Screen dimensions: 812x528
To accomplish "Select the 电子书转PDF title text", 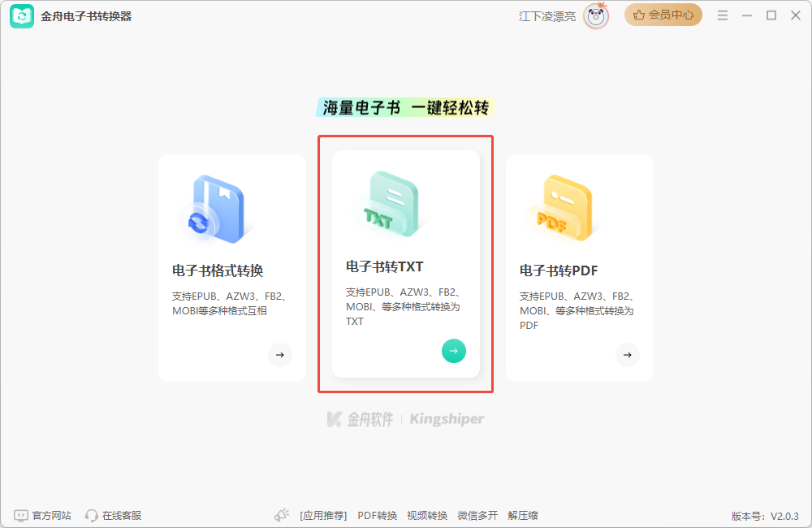I will pos(559,270).
